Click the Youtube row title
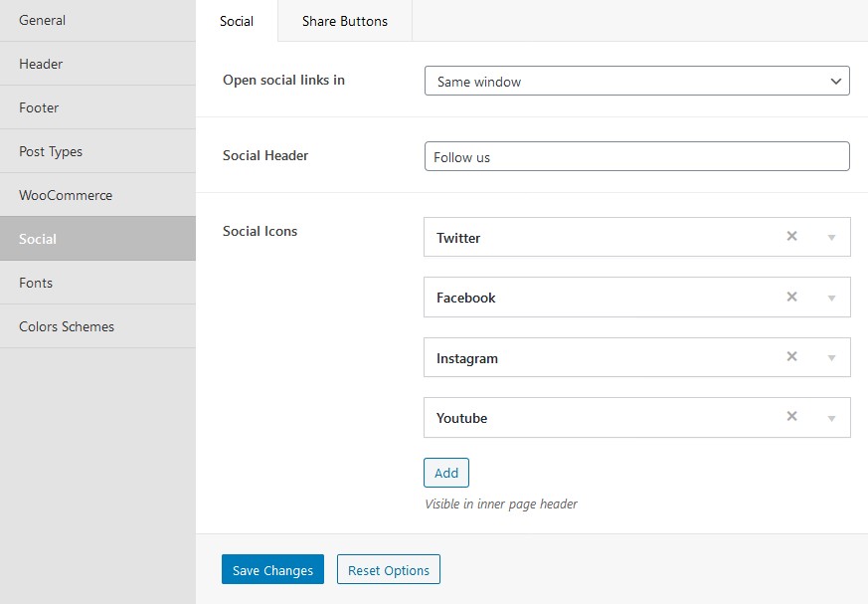The height and width of the screenshot is (604, 868). click(461, 418)
